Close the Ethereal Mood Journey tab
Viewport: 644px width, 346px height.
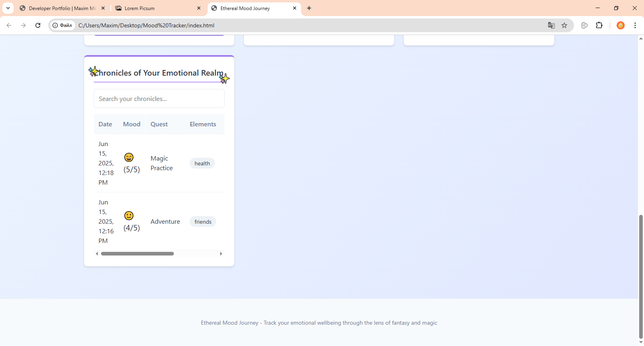click(295, 8)
